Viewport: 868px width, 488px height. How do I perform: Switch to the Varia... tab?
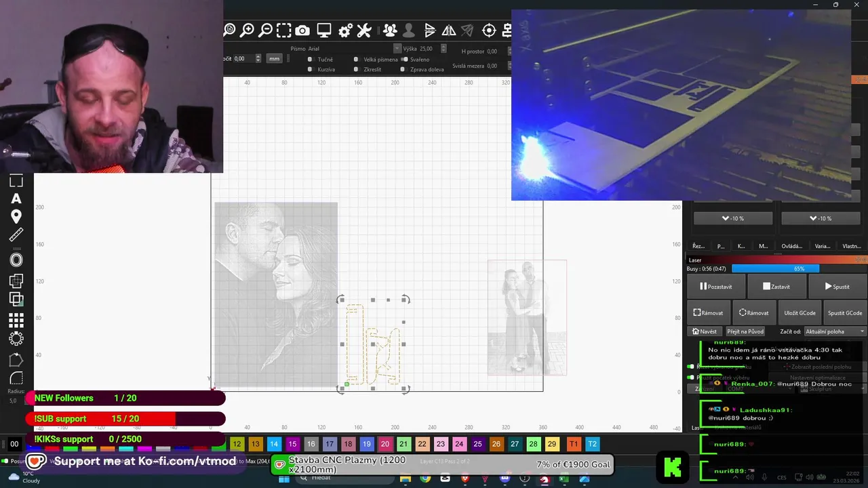pos(822,246)
